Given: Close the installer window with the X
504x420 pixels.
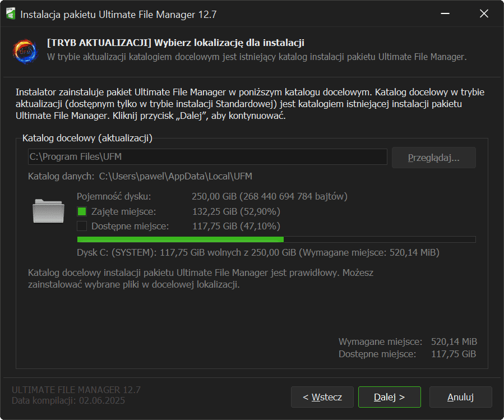Looking at the screenshot, I should pyautogui.click(x=484, y=14).
